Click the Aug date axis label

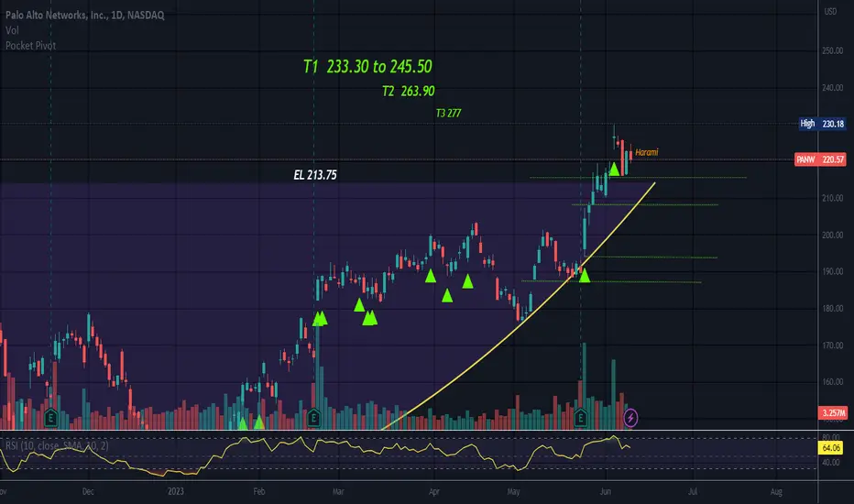click(776, 491)
